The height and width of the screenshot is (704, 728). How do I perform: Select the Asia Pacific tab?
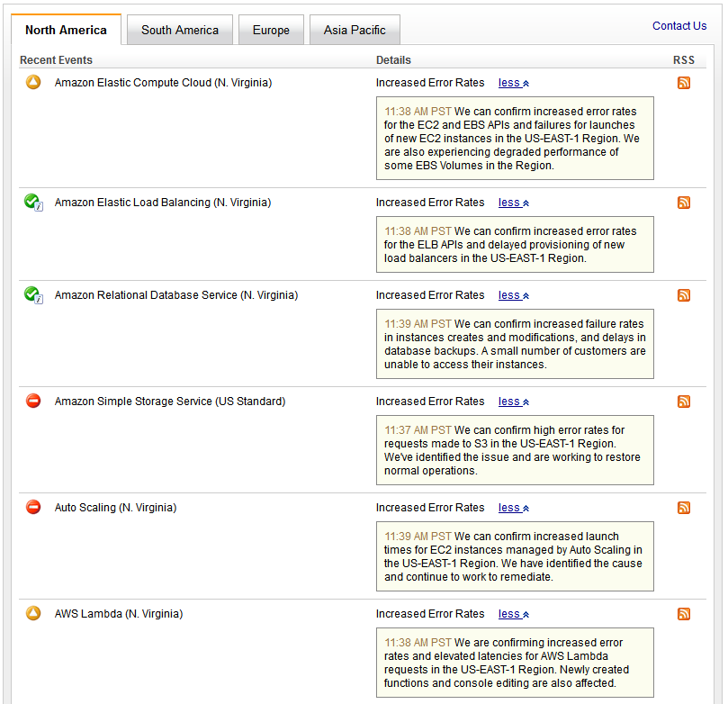pyautogui.click(x=355, y=30)
